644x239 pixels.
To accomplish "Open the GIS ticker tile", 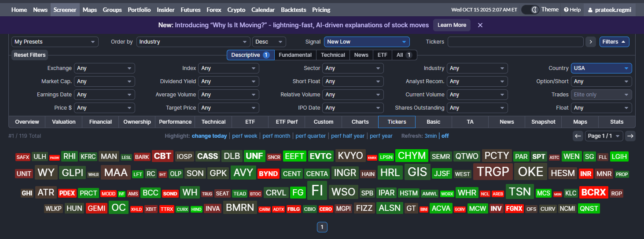I will [x=417, y=172].
